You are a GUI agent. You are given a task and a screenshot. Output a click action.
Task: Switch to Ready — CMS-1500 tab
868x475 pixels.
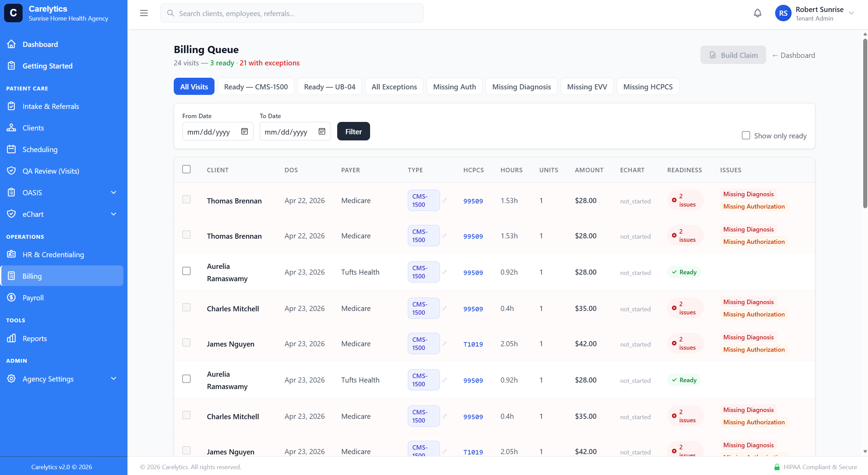(256, 86)
